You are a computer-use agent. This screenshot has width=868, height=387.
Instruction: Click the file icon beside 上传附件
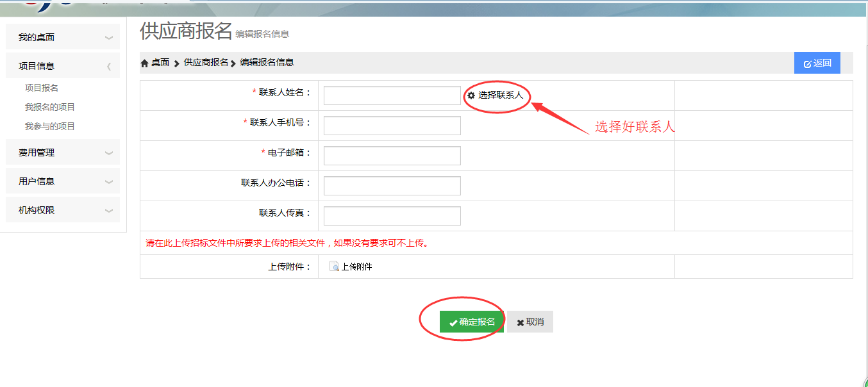click(x=334, y=267)
